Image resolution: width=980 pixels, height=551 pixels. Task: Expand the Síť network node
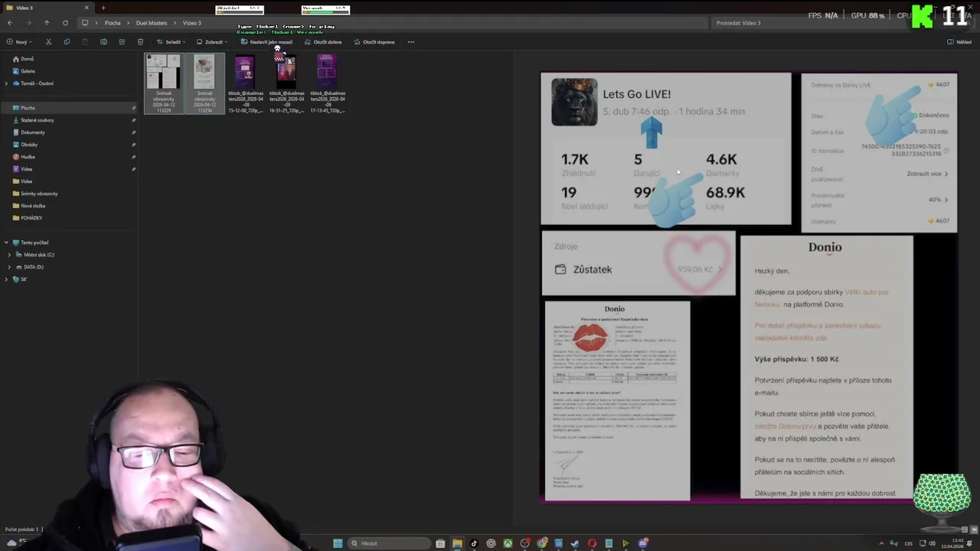pos(6,279)
